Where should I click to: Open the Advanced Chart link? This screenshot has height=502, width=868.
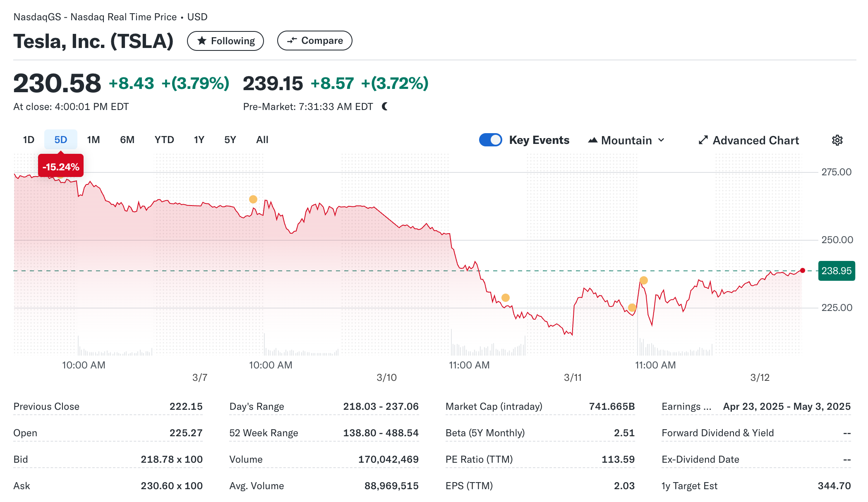755,140
